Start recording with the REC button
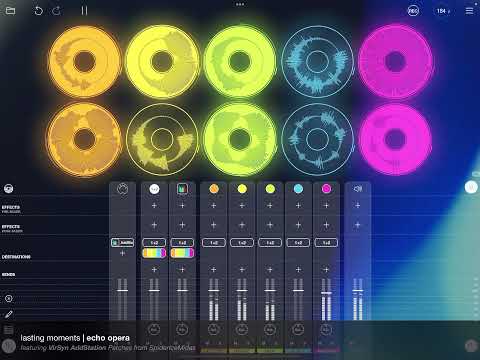Image resolution: width=480 pixels, height=360 pixels. click(413, 11)
